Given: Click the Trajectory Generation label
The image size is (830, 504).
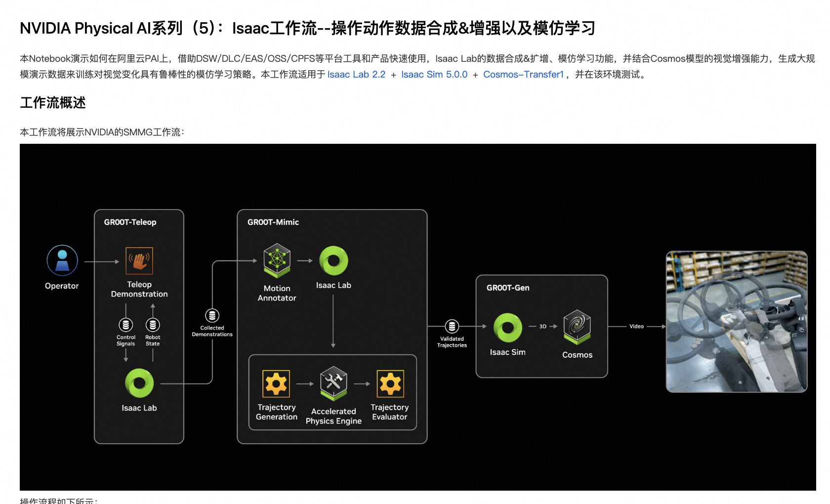Looking at the screenshot, I should pyautogui.click(x=277, y=412).
